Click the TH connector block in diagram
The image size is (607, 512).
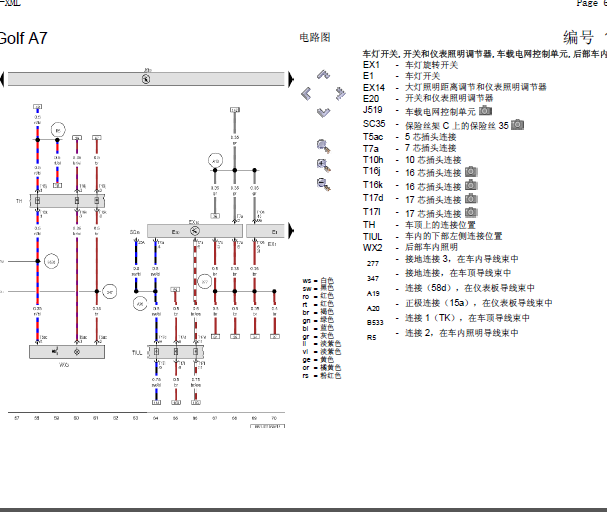point(67,200)
